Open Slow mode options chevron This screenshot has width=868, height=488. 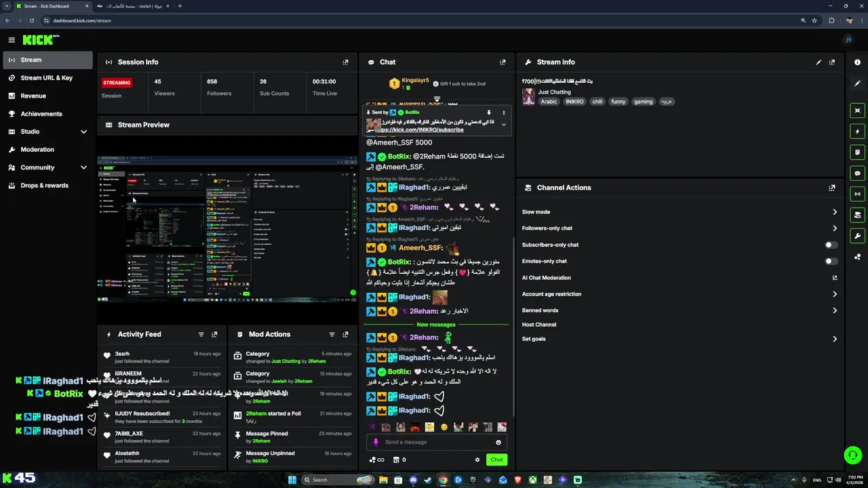click(835, 212)
